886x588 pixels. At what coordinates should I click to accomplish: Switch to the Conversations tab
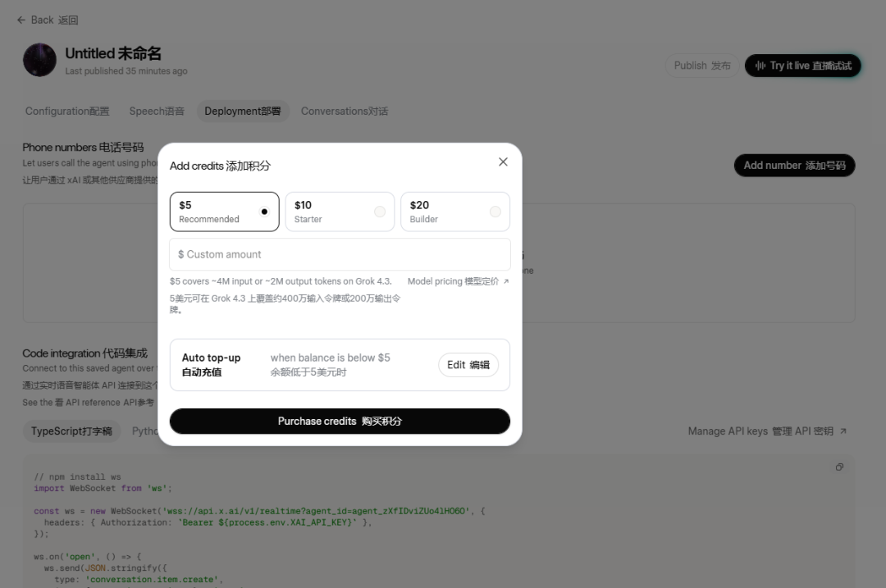tap(344, 112)
